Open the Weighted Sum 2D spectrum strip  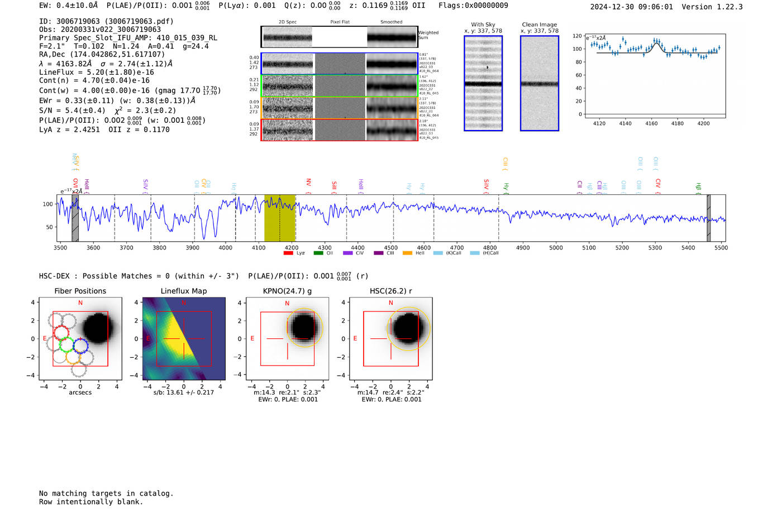tap(340, 37)
